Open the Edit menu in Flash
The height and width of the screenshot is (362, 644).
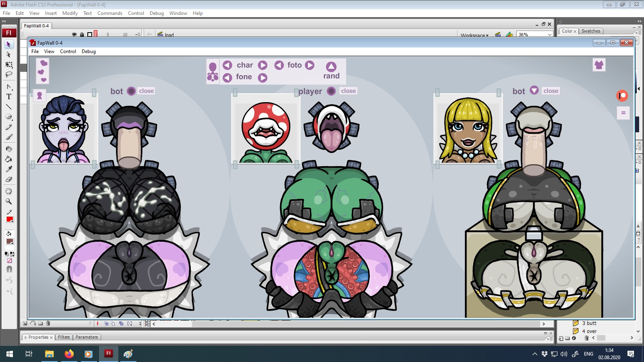20,13
